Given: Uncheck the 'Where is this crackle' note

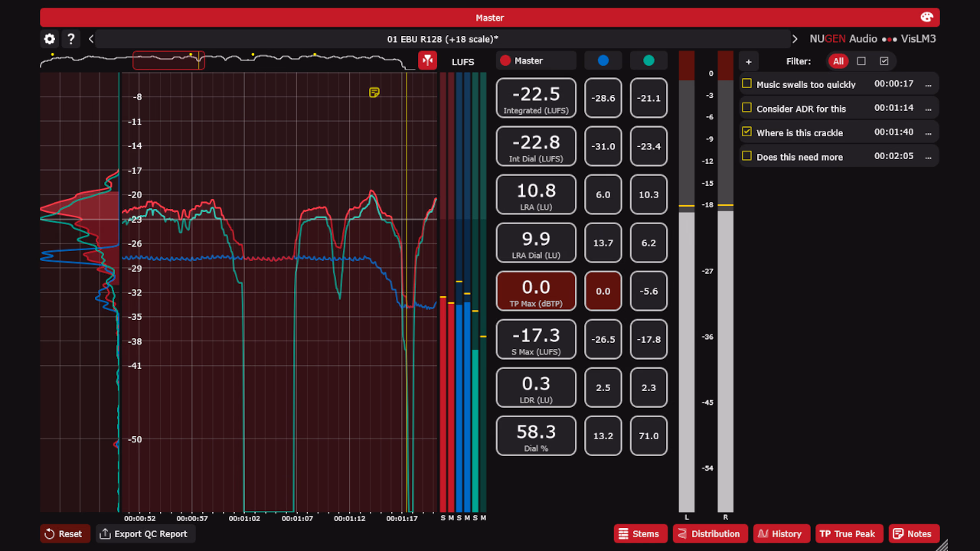Looking at the screenshot, I should [x=747, y=132].
